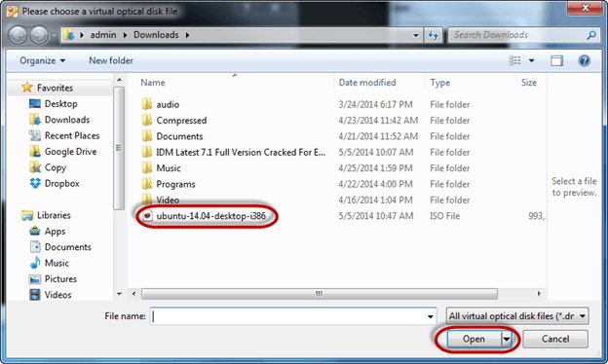This screenshot has width=608, height=364.
Task: Click the Documents library icon
Action: (35, 246)
